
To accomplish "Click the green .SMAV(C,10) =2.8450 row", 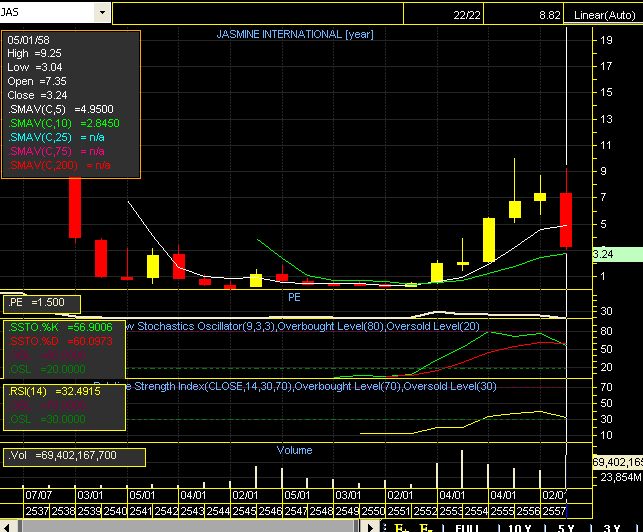I will click(x=64, y=123).
